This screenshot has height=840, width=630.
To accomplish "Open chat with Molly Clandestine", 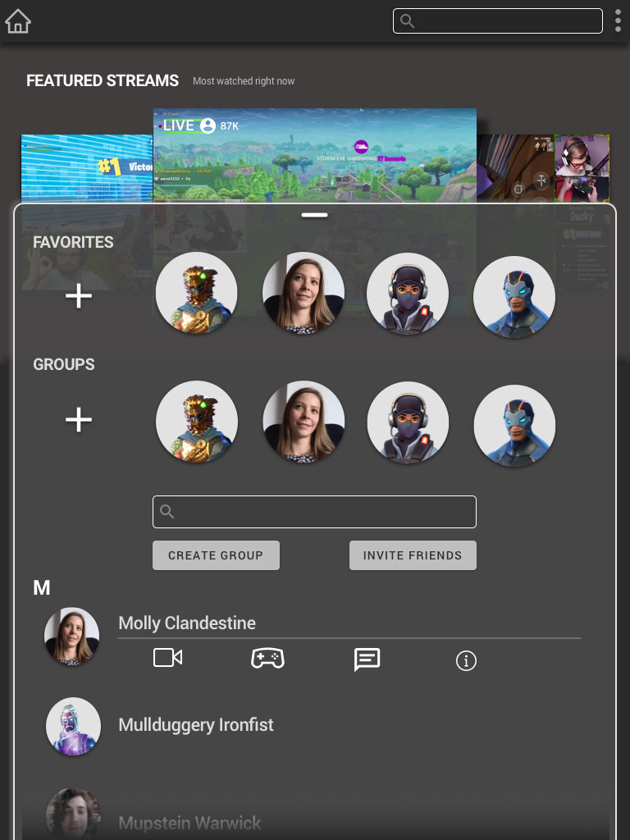I will click(367, 660).
